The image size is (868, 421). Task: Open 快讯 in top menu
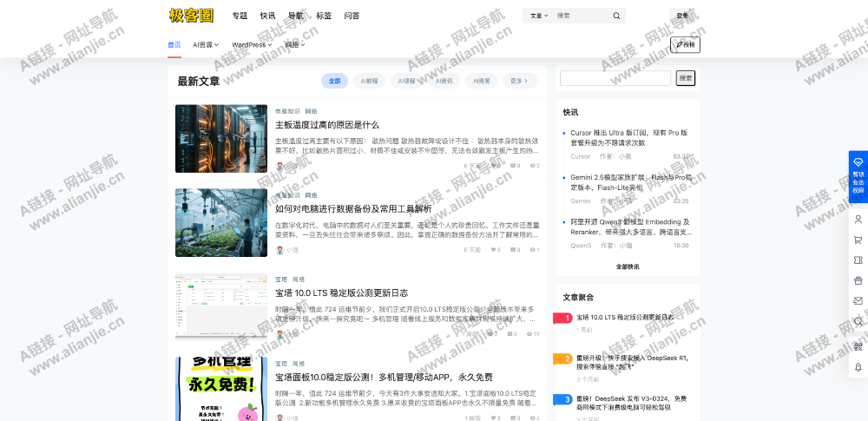coord(268,16)
